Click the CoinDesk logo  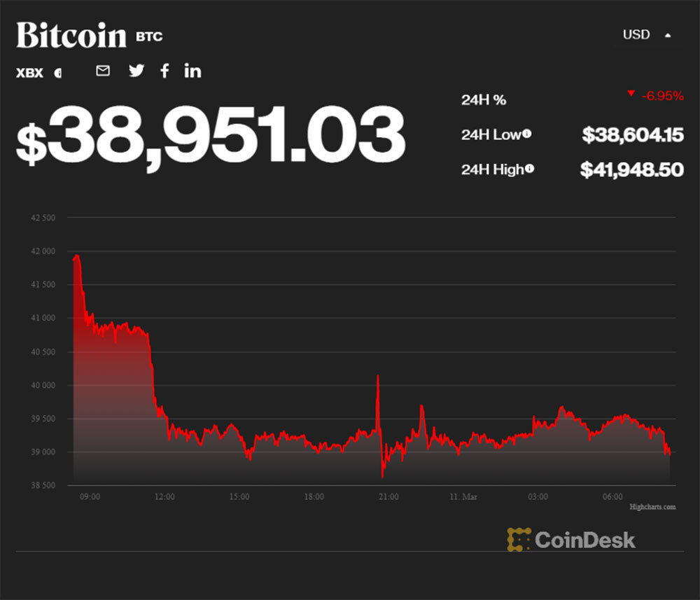pos(571,539)
